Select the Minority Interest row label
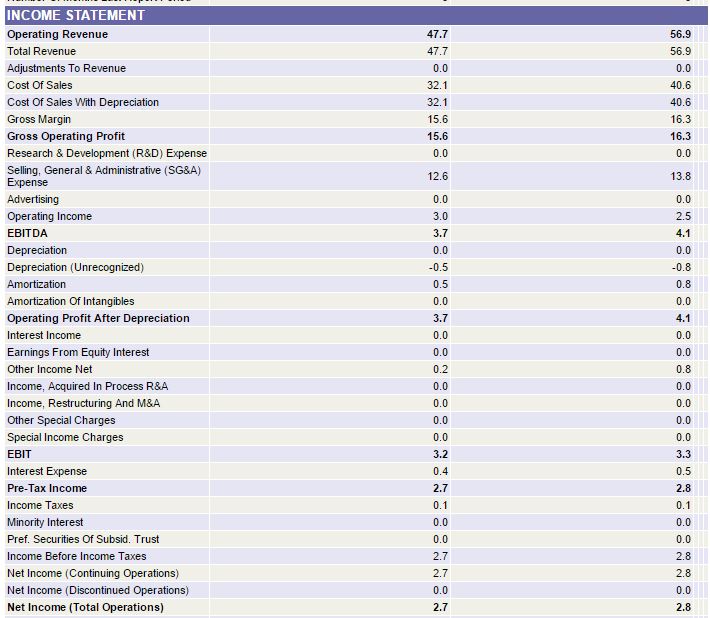This screenshot has width=710, height=618. (x=45, y=522)
